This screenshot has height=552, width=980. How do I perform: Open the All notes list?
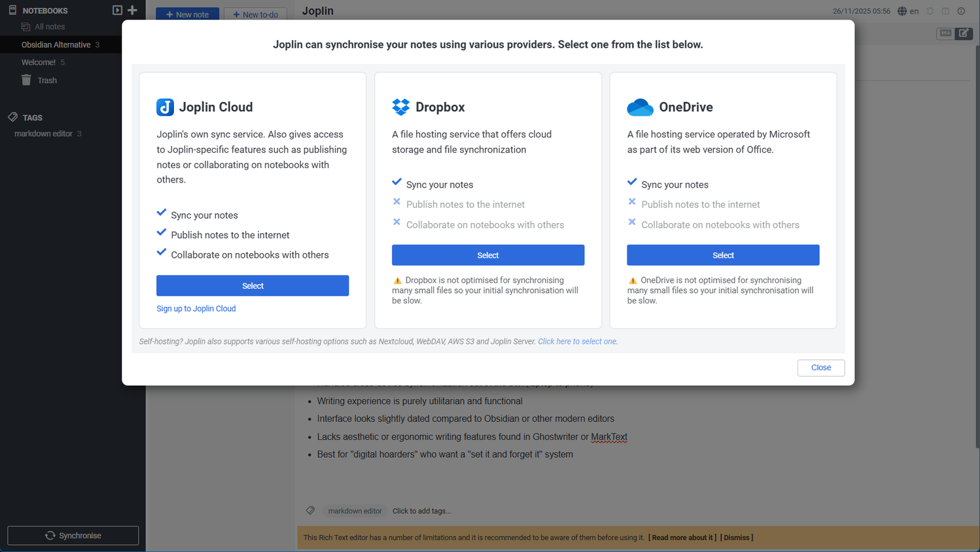50,27
